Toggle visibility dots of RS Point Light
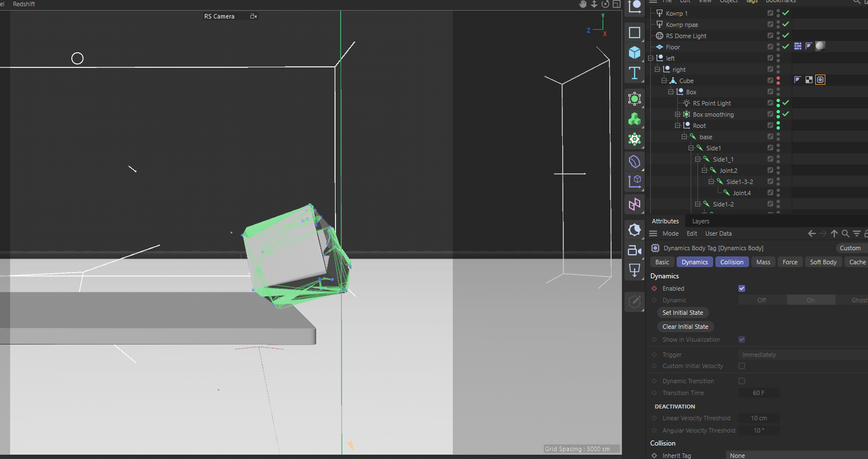The height and width of the screenshot is (459, 868). click(x=778, y=103)
